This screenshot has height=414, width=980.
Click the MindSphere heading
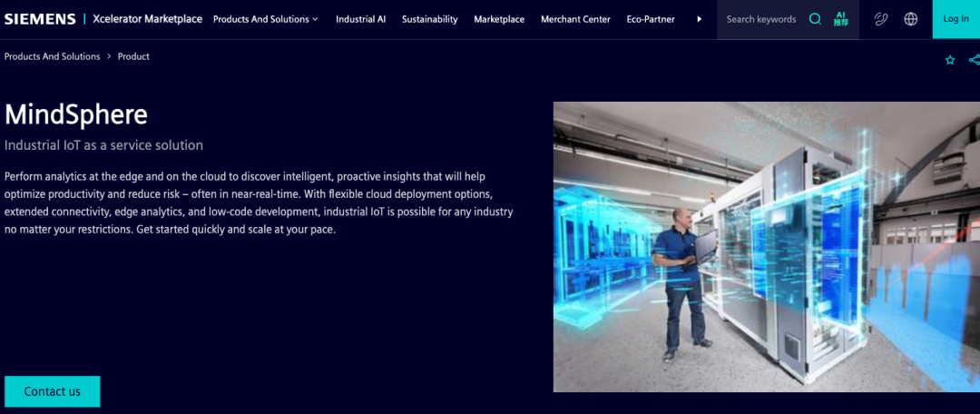(76, 114)
